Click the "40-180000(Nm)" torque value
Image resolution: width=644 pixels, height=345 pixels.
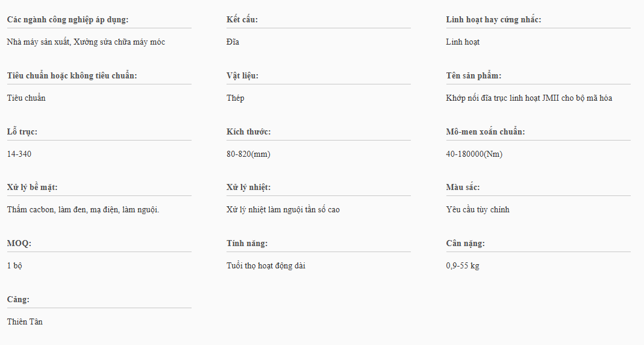tap(474, 154)
